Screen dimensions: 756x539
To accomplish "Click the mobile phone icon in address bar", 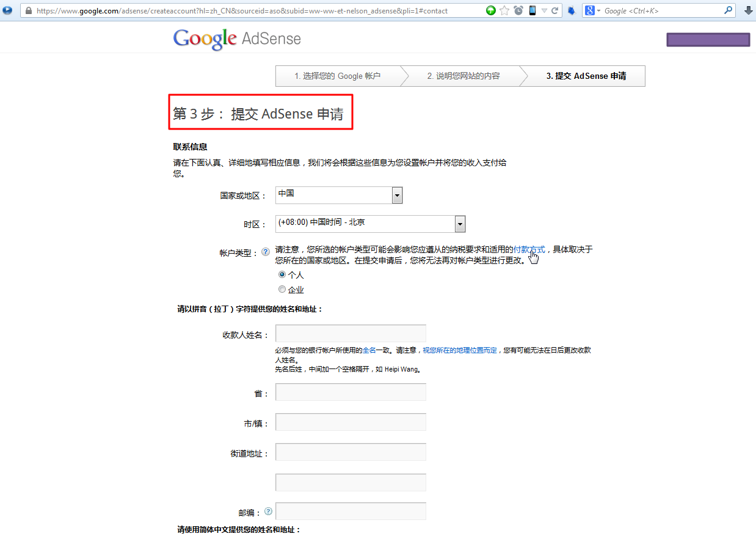I will (x=532, y=10).
